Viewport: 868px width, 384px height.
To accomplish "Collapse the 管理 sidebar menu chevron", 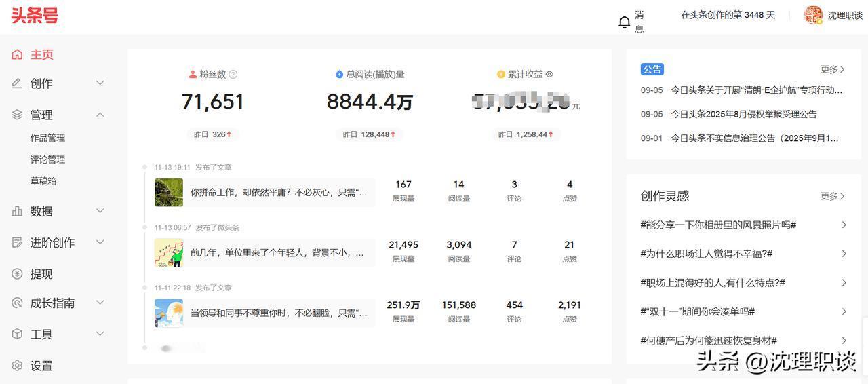I will [100, 115].
